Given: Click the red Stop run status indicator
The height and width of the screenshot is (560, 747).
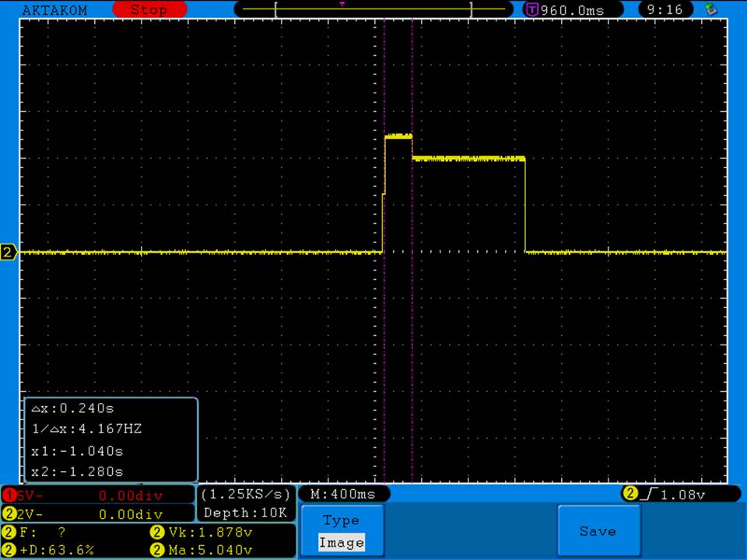Looking at the screenshot, I should [x=149, y=10].
